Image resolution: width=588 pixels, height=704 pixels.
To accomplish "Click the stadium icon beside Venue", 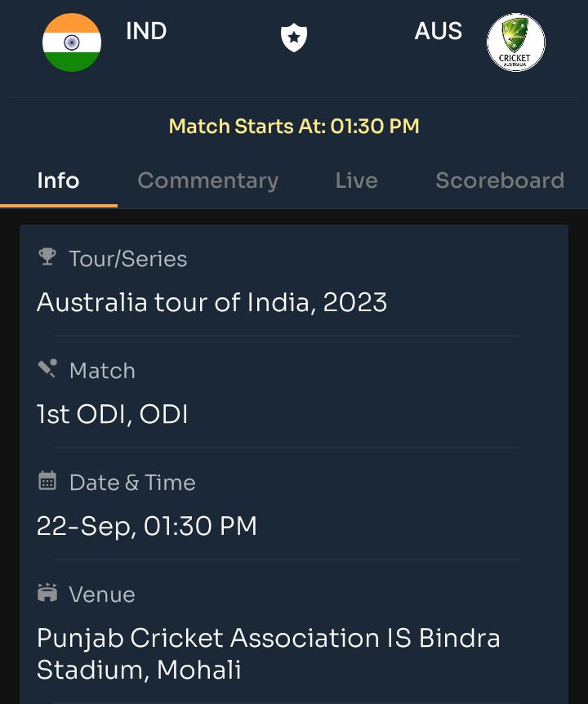I will (47, 592).
